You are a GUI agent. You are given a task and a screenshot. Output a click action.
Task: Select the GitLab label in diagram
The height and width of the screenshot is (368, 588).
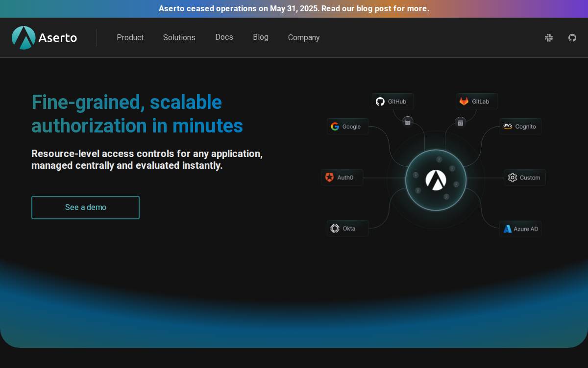pyautogui.click(x=481, y=102)
